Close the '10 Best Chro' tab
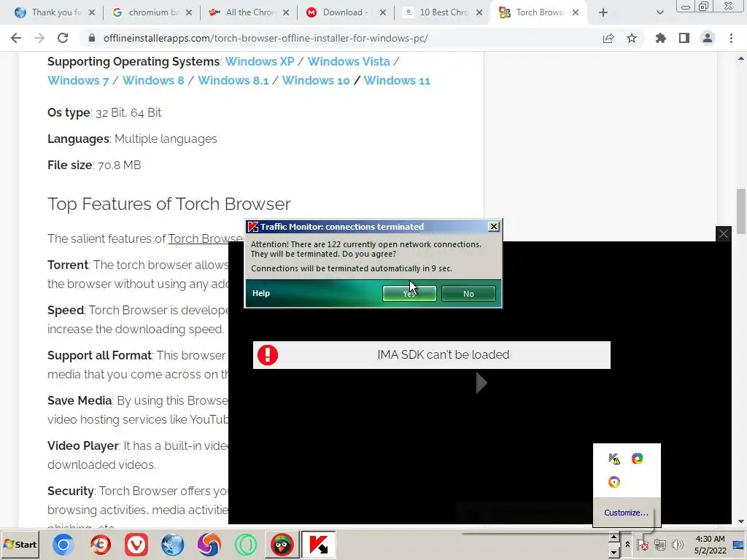Screen dimensions: 747x560 pyautogui.click(x=480, y=12)
